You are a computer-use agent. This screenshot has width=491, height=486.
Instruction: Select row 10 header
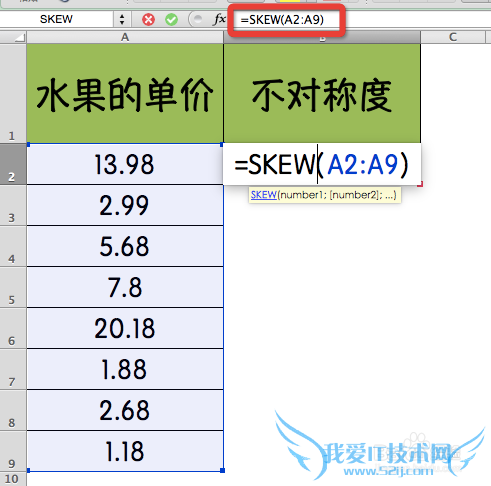pos(13,479)
